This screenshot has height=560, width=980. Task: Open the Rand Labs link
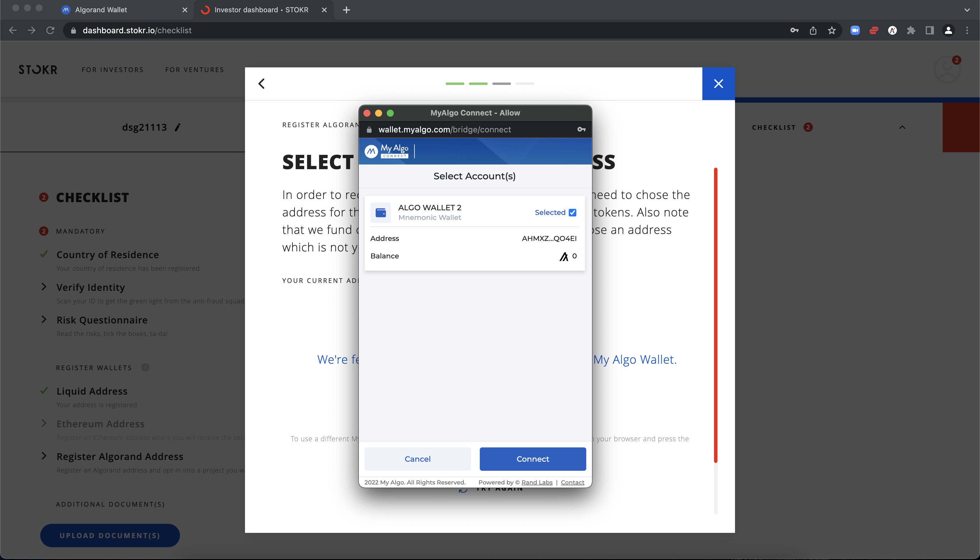tap(537, 482)
